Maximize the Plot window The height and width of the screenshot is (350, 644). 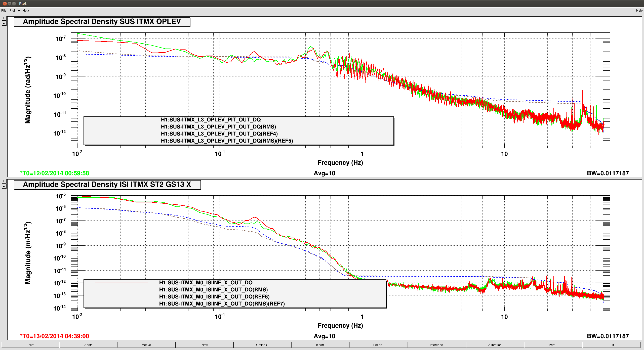tap(14, 4)
